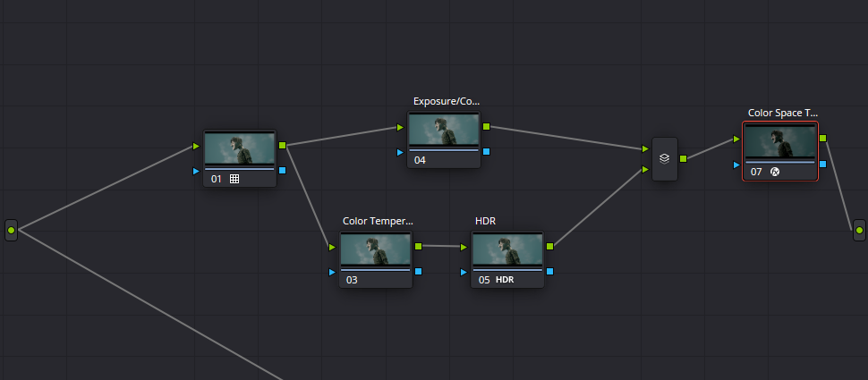Viewport: 868px width, 380px height.
Task: Click the number 01 on the node
Action: (216, 179)
